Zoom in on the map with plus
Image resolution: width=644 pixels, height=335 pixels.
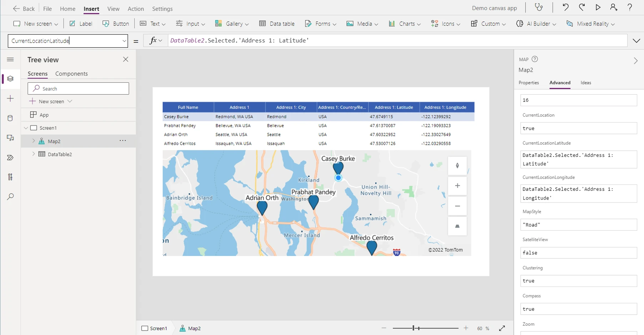coord(457,186)
